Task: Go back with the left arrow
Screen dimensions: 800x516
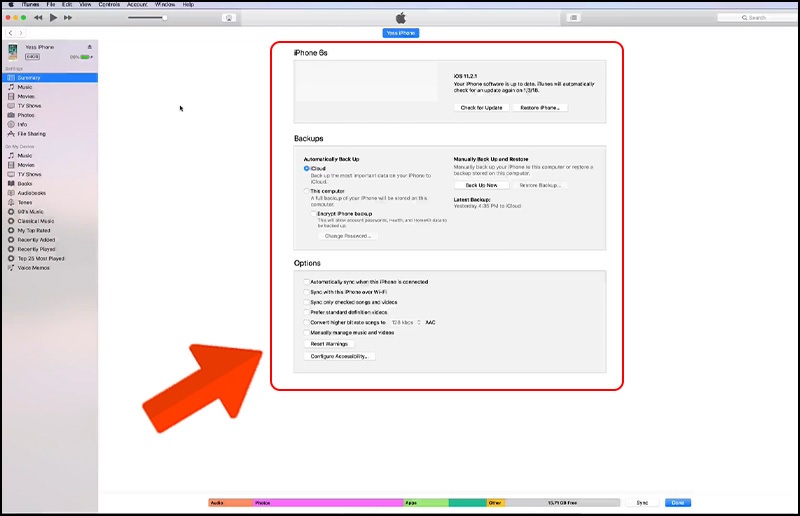Action: 10,33
